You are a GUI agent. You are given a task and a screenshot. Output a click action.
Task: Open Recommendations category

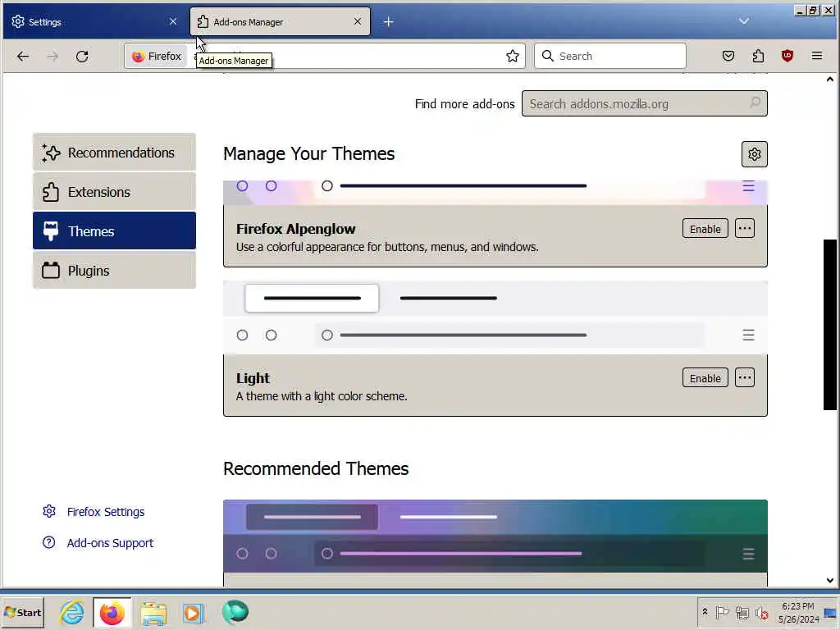click(x=114, y=153)
